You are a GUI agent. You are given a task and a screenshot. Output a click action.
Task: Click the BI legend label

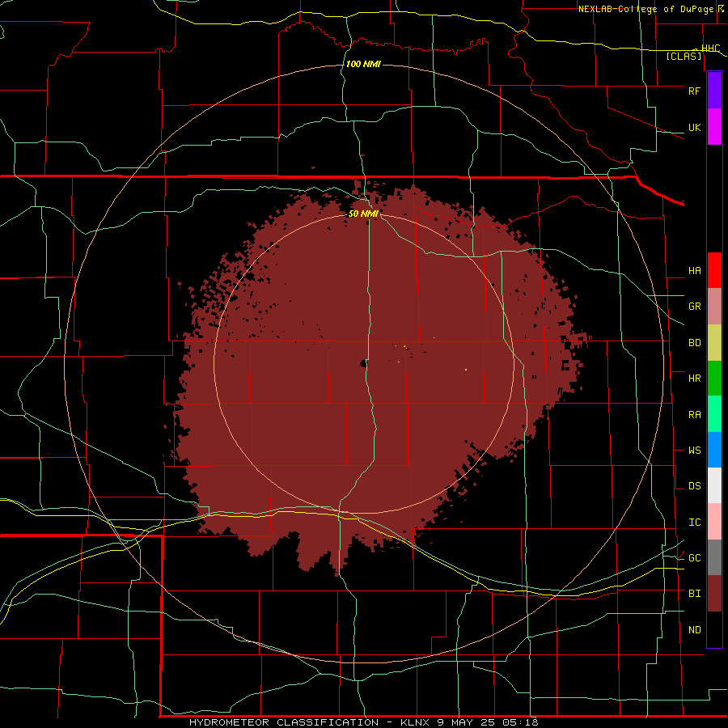[694, 594]
